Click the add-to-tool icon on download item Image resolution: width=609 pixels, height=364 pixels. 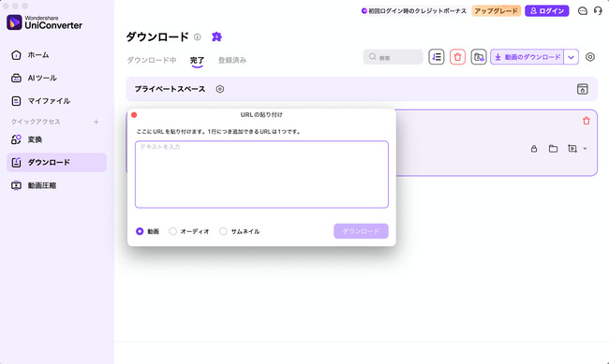[x=572, y=149]
